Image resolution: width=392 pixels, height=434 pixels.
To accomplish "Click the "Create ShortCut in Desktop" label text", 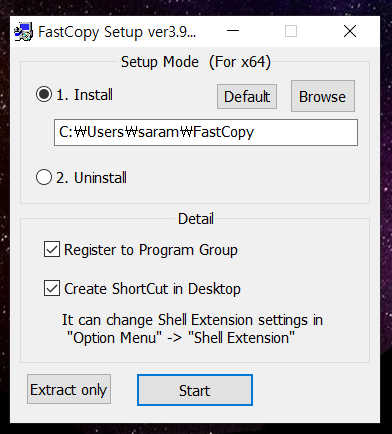I will tap(152, 289).
